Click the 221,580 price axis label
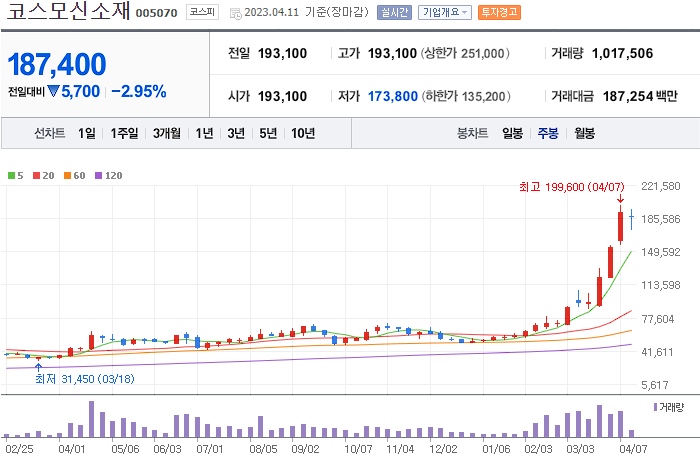Image resolution: width=700 pixels, height=455 pixels. click(661, 186)
